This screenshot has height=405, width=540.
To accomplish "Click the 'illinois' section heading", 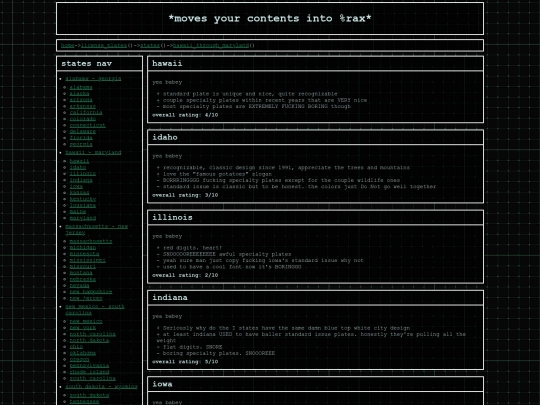I will (172, 218).
